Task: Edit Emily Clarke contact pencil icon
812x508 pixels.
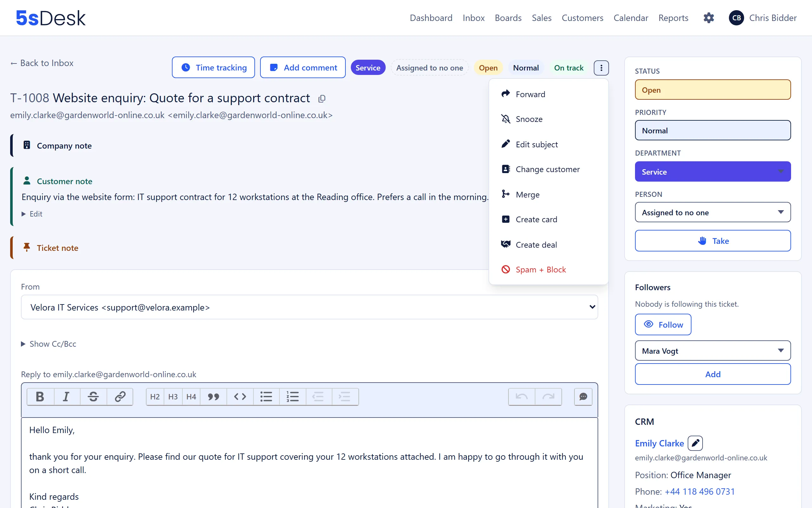Action: [x=695, y=443]
